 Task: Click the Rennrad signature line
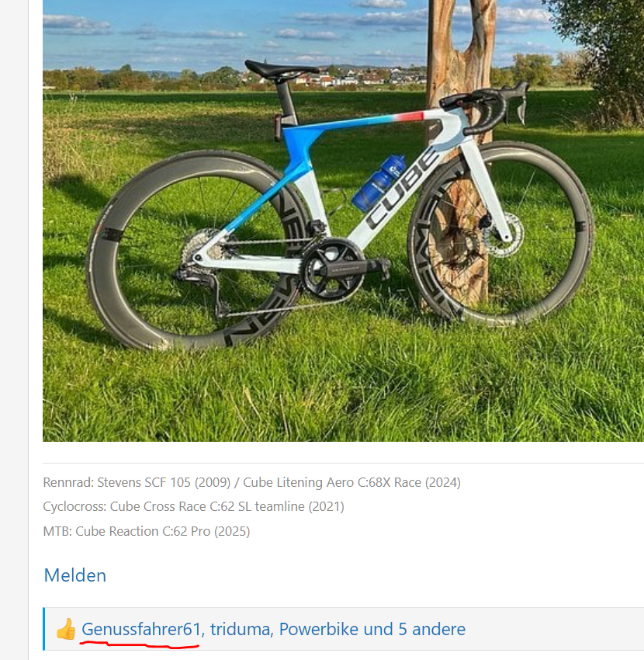[x=251, y=482]
